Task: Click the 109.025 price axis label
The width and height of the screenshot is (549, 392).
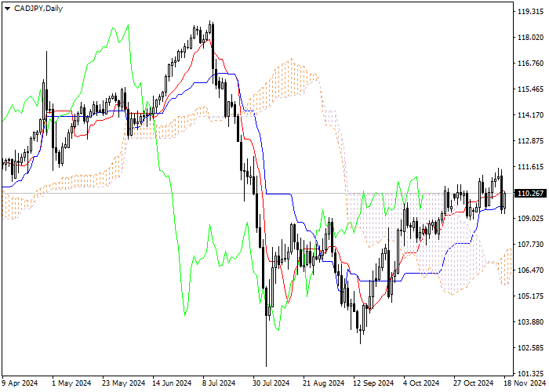Action: pos(530,219)
